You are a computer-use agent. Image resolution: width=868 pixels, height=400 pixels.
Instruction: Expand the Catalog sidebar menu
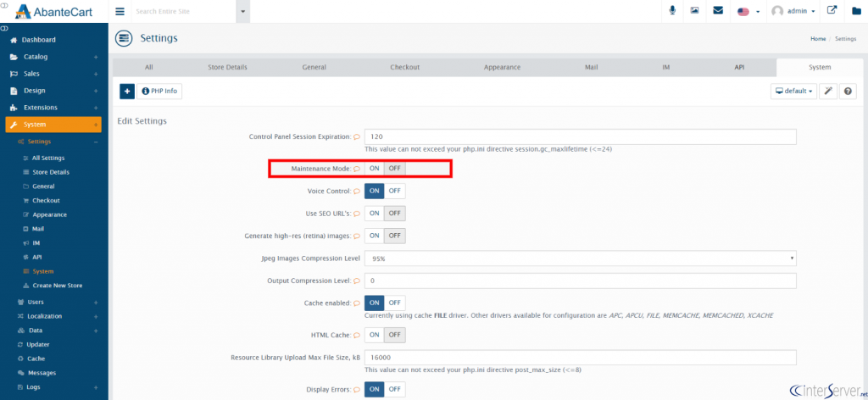coord(53,57)
